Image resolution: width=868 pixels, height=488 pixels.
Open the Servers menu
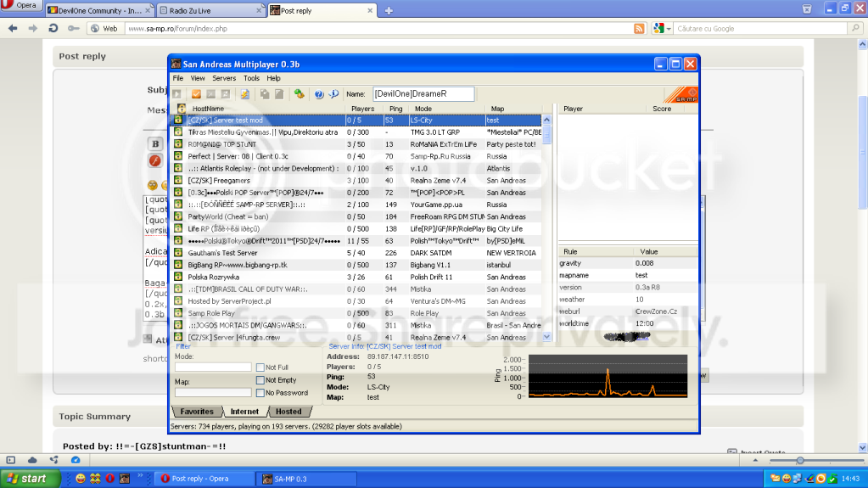[224, 79]
